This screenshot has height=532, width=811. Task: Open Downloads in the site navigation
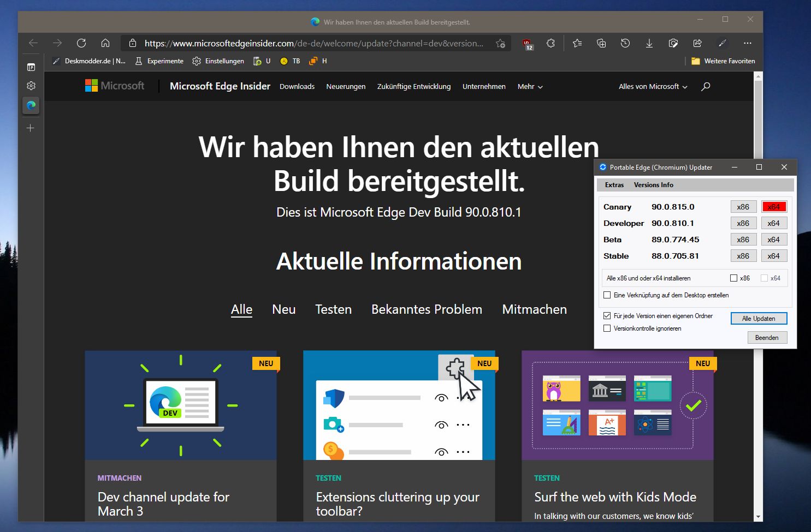297,86
